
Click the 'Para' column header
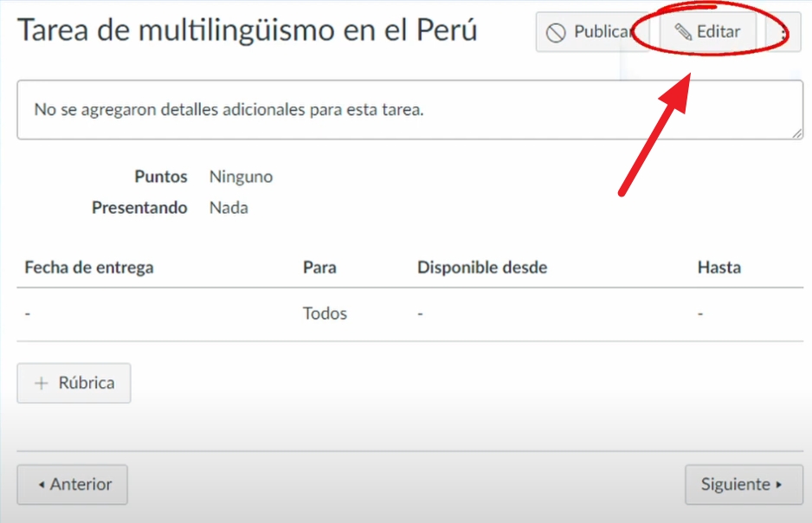pyautogui.click(x=319, y=268)
